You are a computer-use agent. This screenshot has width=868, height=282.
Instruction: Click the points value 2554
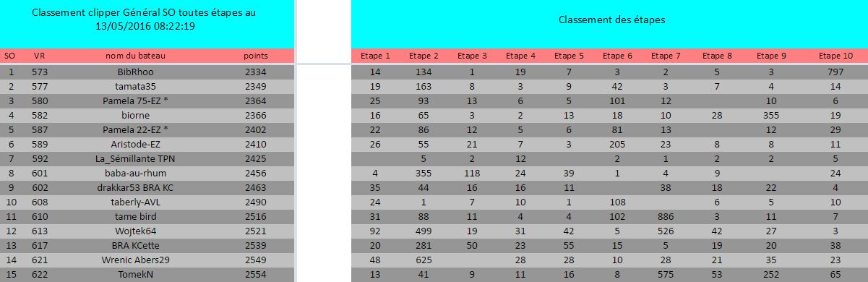pos(256,275)
